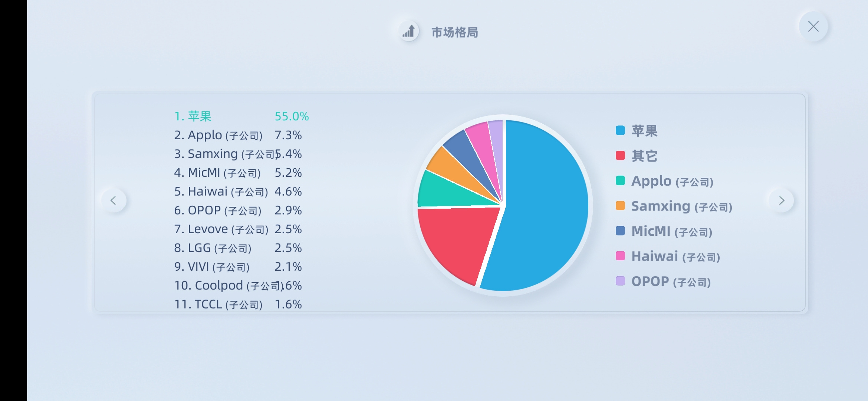The height and width of the screenshot is (401, 868).
Task: Go to previous chart page arrow
Action: [114, 200]
